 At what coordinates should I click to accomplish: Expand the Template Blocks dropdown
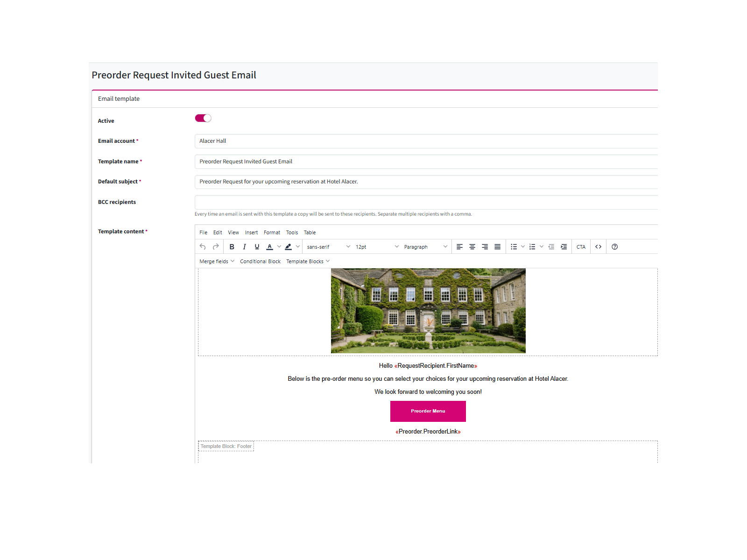tap(308, 261)
